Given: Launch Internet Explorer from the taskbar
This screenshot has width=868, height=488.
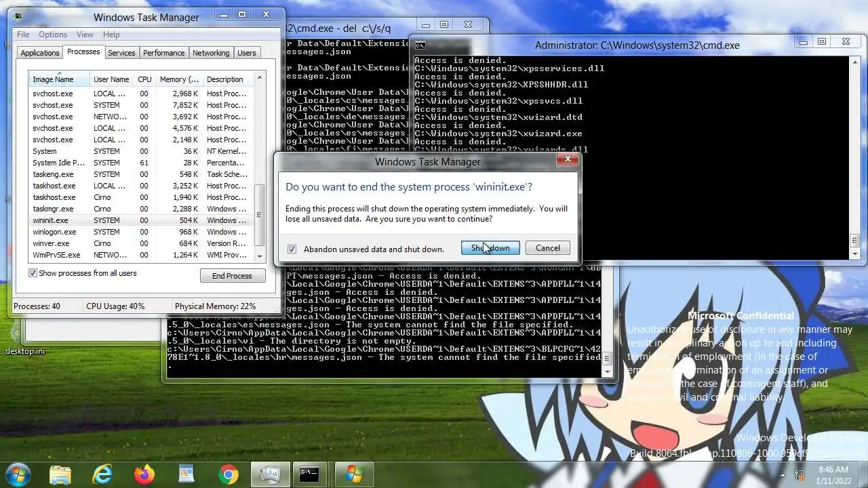Looking at the screenshot, I should click(102, 474).
